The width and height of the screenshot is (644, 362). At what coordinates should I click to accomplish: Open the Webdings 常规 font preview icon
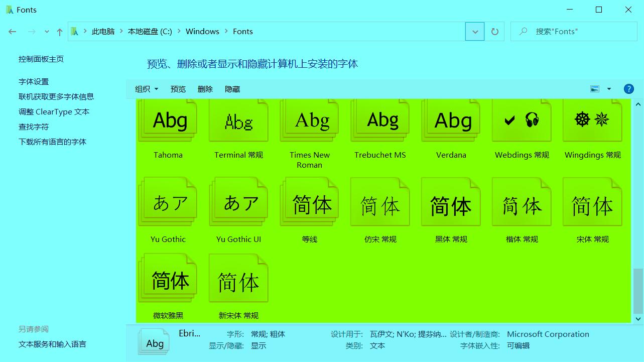pyautogui.click(x=521, y=120)
